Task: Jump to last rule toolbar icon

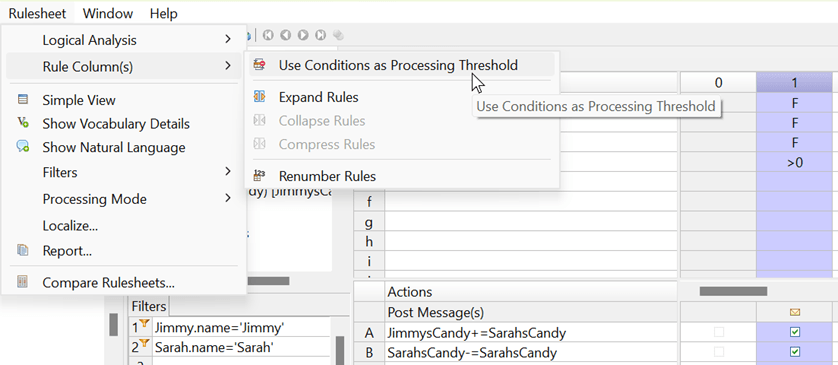Action: pyautogui.click(x=320, y=36)
